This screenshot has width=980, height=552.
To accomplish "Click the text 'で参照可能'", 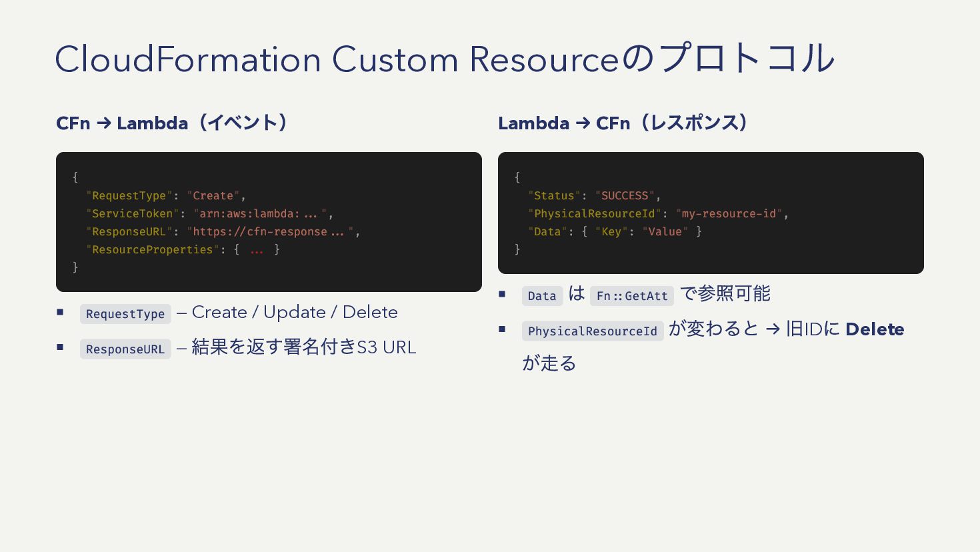I will [725, 294].
